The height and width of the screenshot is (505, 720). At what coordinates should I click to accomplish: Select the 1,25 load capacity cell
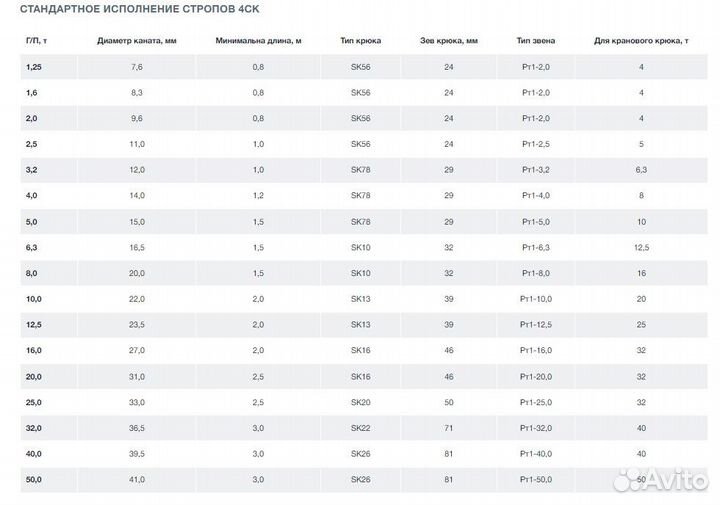coord(33,67)
